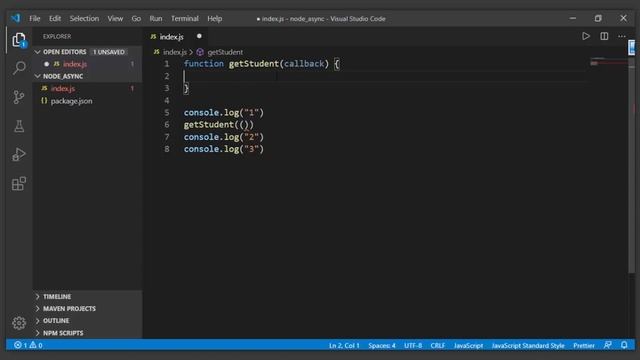
Task: Split the editor to the right
Action: (604, 36)
